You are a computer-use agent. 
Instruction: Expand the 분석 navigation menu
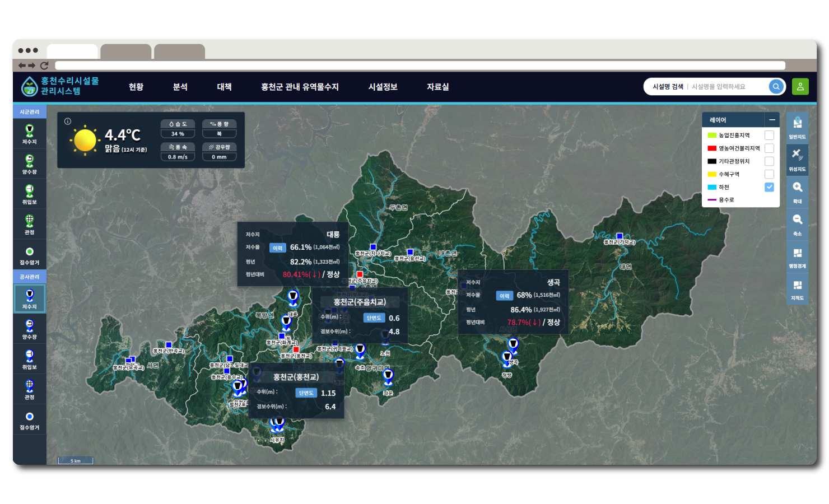[x=180, y=87]
